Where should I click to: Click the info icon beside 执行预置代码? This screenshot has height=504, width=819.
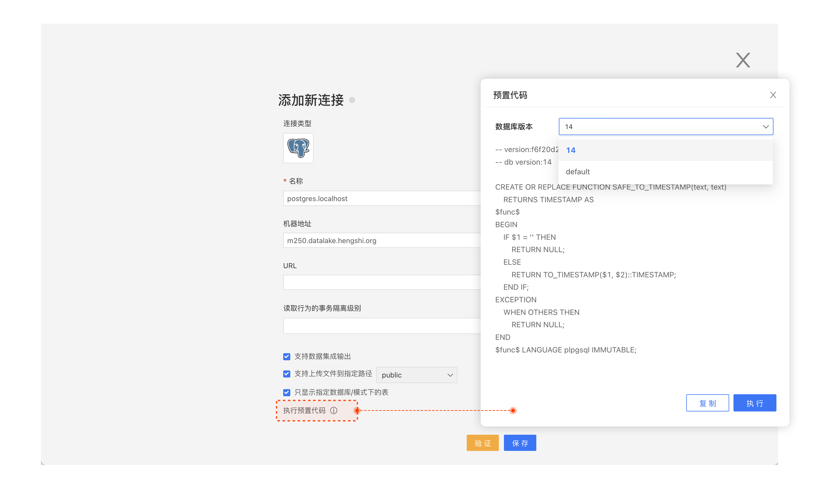pos(334,410)
